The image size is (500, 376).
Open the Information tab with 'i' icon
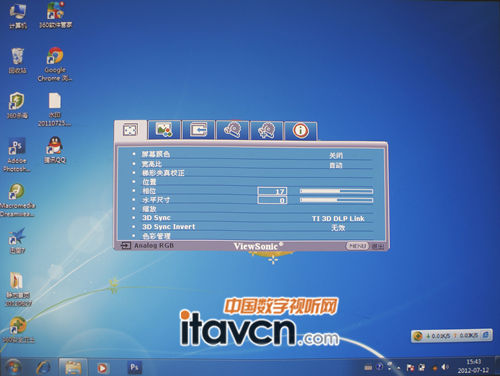pos(301,130)
